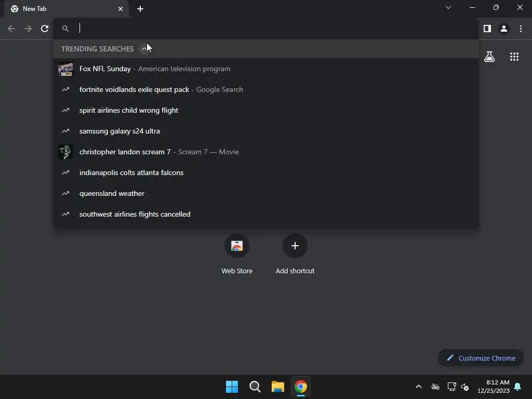
Task: Open the notifications bell
Action: tap(518, 387)
